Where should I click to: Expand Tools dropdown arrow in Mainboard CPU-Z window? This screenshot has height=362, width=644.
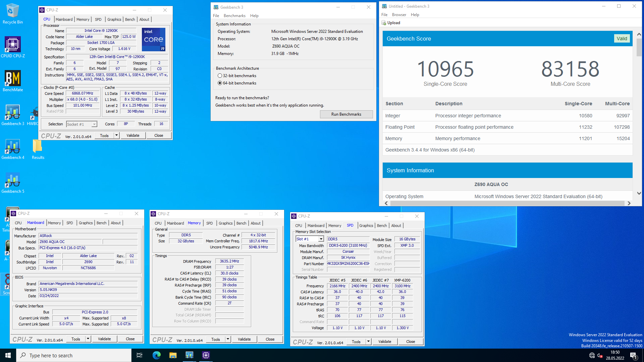coord(88,339)
